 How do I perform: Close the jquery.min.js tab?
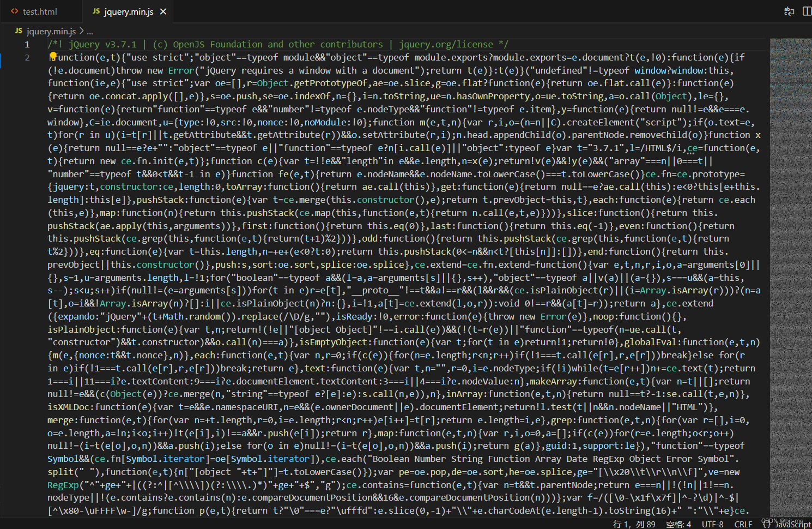click(163, 11)
